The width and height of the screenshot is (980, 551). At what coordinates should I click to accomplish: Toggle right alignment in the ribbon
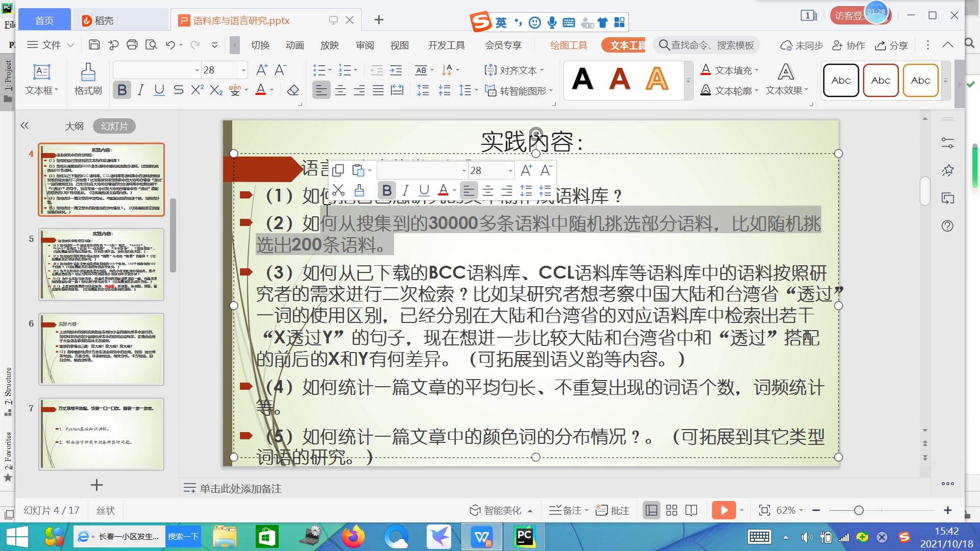pos(359,90)
